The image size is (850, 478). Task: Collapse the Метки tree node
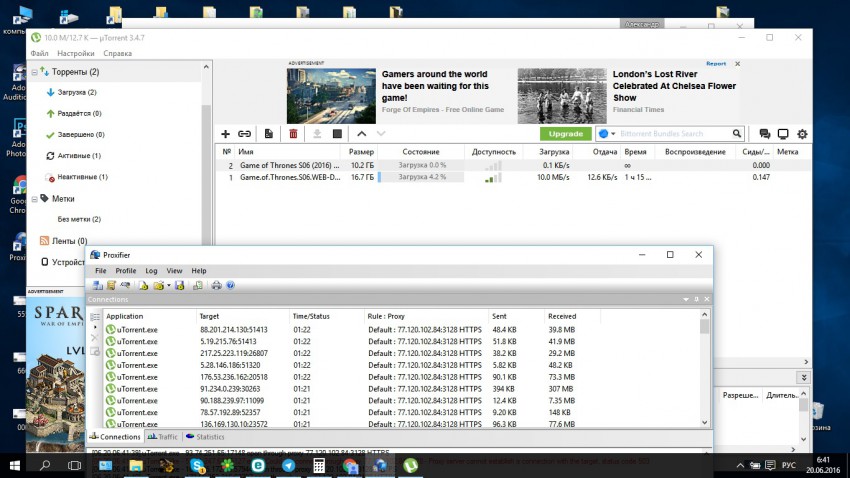tap(34, 199)
